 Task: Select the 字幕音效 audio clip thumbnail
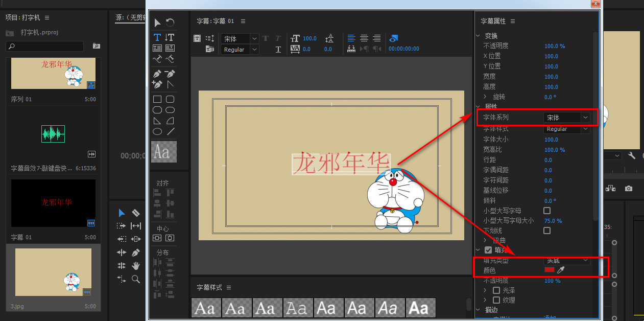tap(53, 134)
